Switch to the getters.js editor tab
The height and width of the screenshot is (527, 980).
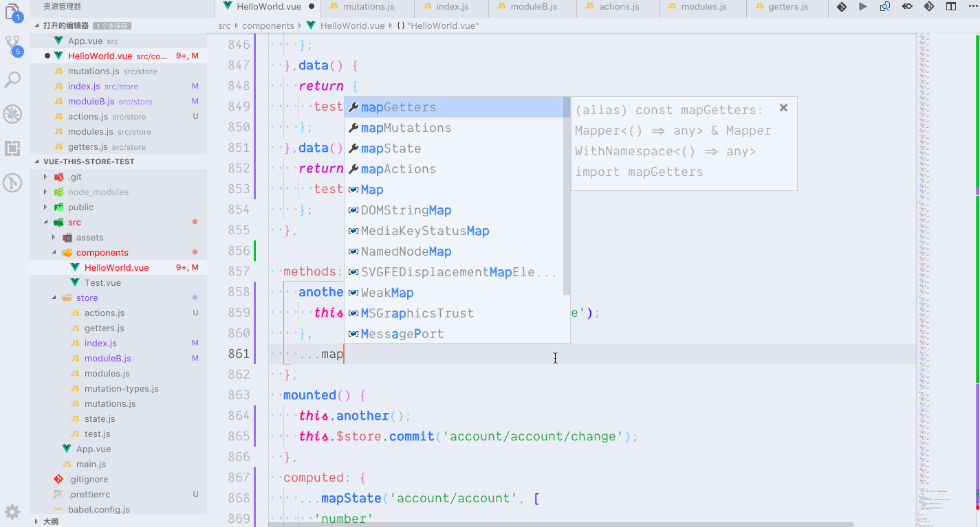786,7
